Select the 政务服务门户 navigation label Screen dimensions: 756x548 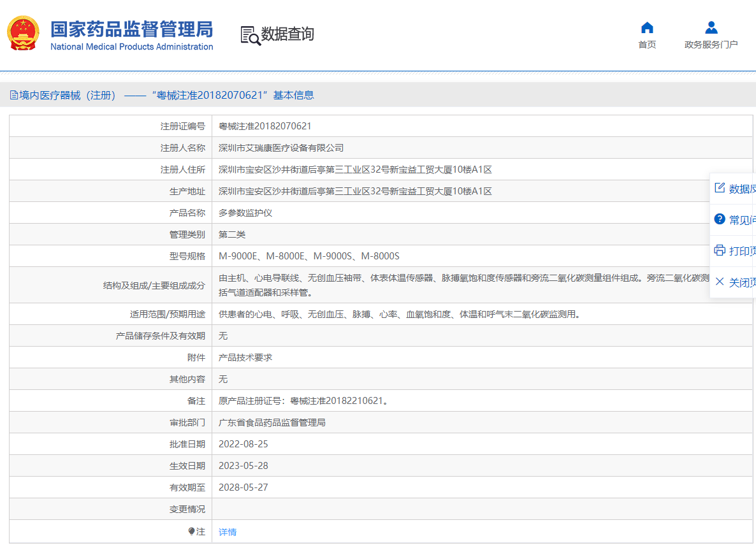click(x=711, y=45)
